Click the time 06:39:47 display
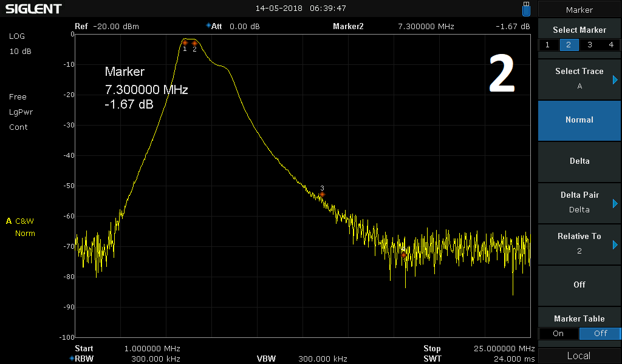This screenshot has height=364, width=622. tap(327, 8)
